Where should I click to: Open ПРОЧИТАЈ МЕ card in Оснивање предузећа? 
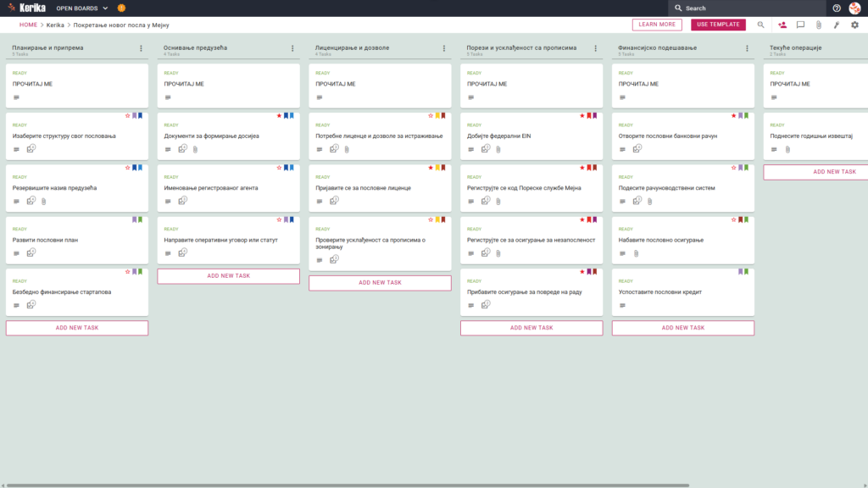click(x=229, y=86)
